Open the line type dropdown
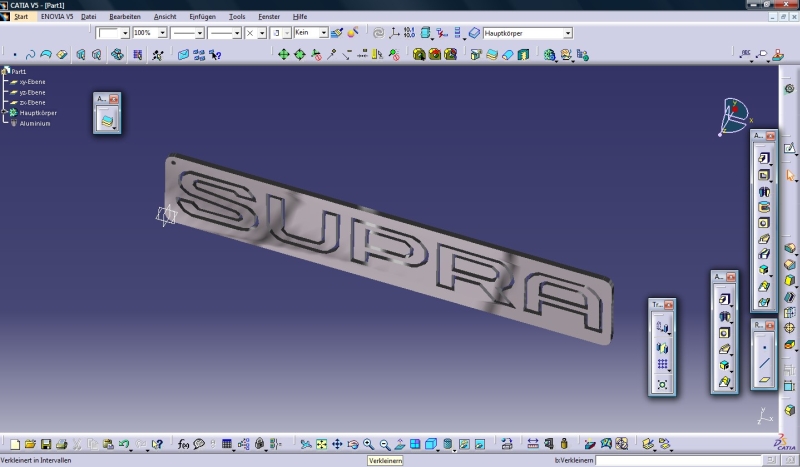 click(237, 33)
